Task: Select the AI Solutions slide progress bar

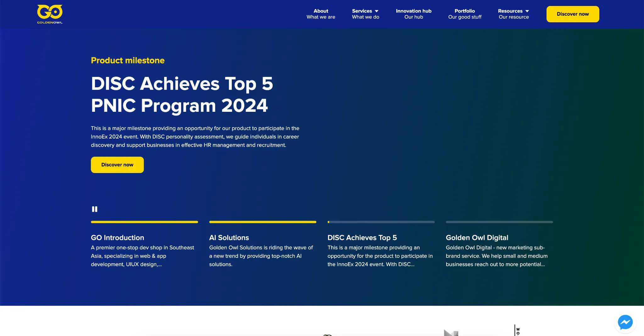Action: [x=263, y=222]
